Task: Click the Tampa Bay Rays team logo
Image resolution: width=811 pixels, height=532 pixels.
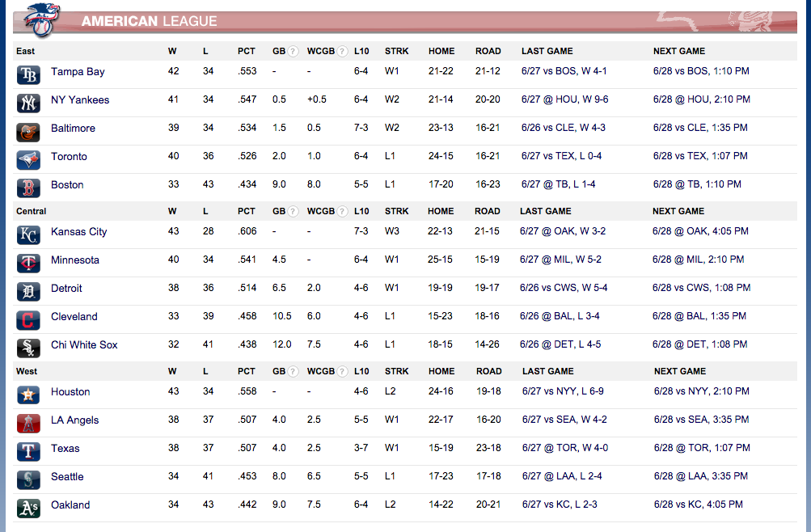Action: (28, 75)
